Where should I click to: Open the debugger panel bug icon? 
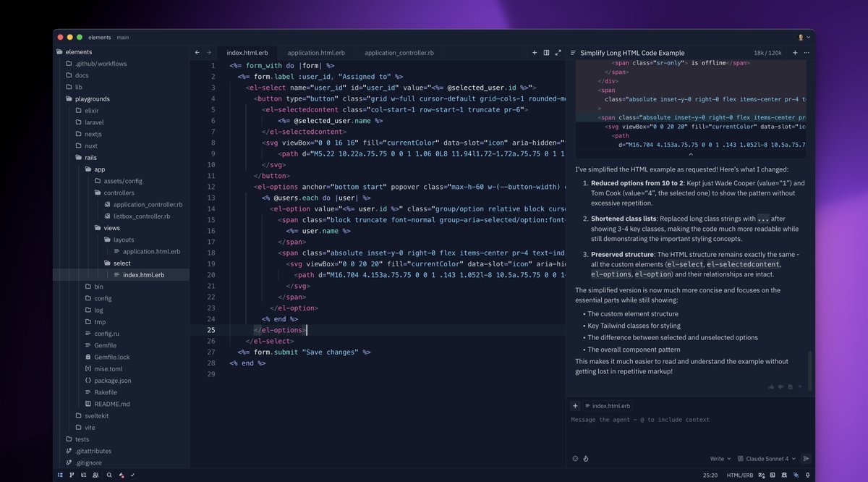pos(783,475)
